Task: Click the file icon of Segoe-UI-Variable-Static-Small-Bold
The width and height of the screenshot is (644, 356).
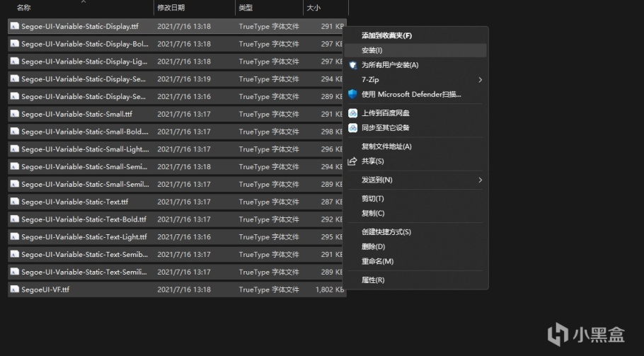Action: click(15, 132)
